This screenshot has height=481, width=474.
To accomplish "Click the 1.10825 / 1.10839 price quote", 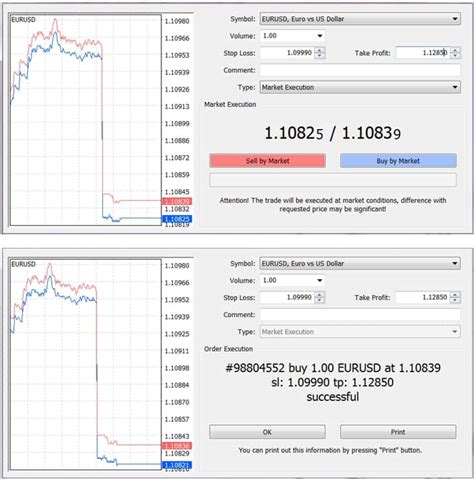I will (332, 133).
